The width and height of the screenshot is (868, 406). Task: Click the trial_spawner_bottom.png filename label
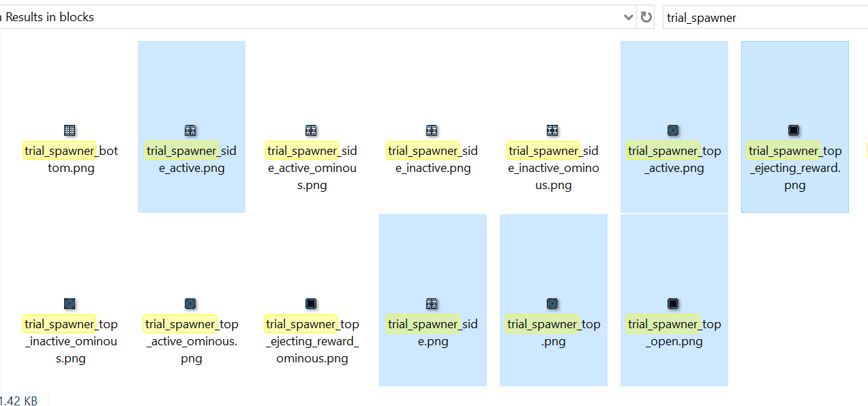click(71, 159)
